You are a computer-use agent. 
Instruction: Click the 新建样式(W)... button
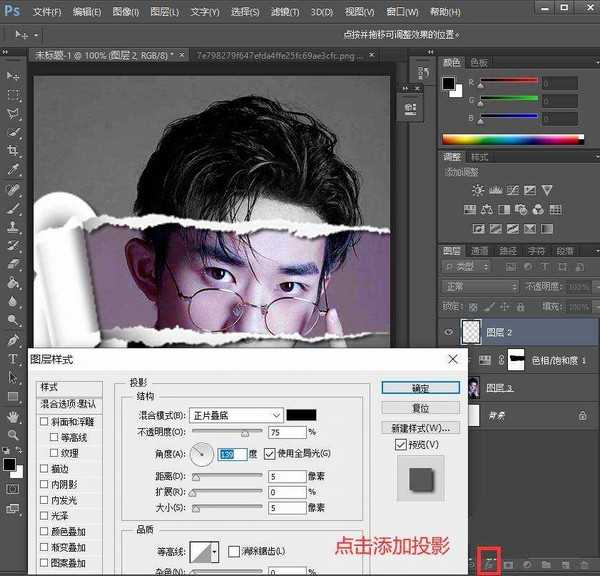click(x=420, y=428)
